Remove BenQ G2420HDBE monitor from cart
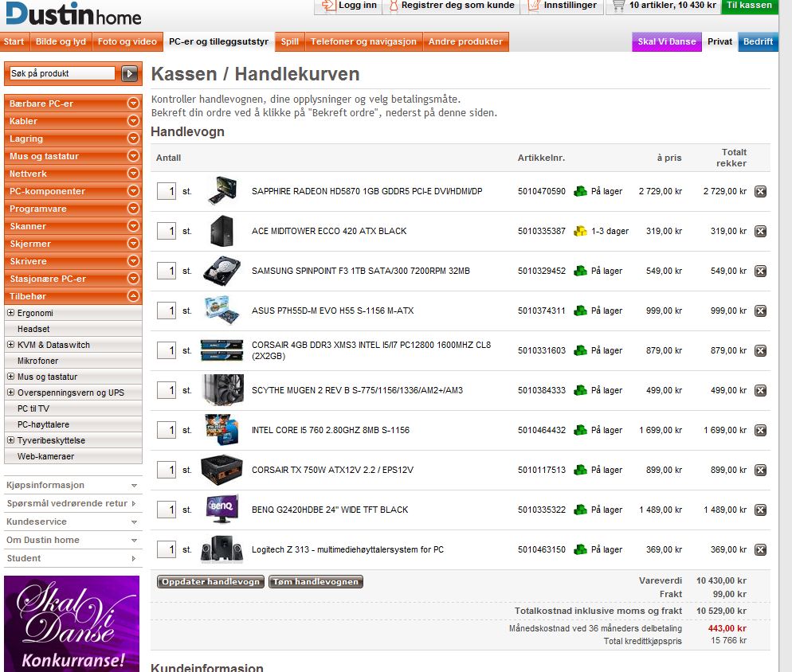 coord(760,510)
